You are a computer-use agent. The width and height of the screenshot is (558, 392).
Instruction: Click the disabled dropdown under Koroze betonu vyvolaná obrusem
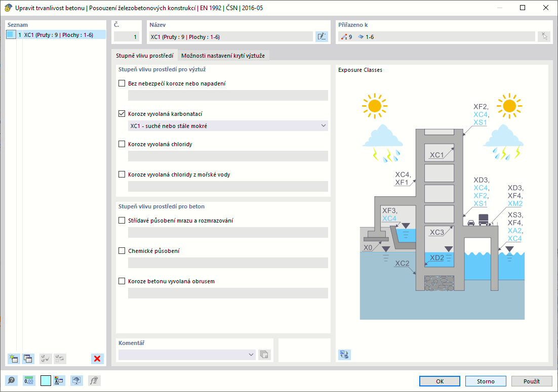coord(228,293)
